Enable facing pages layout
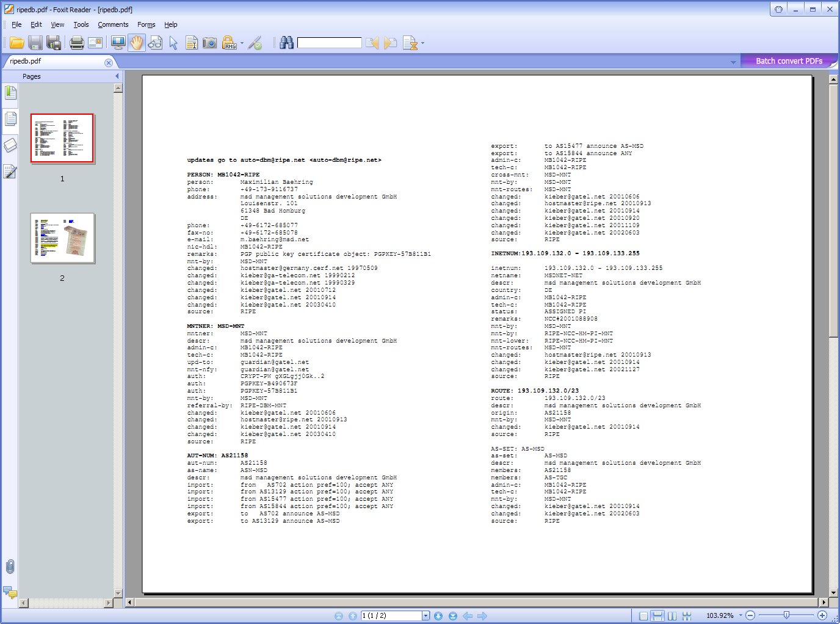The image size is (840, 624). point(672,615)
